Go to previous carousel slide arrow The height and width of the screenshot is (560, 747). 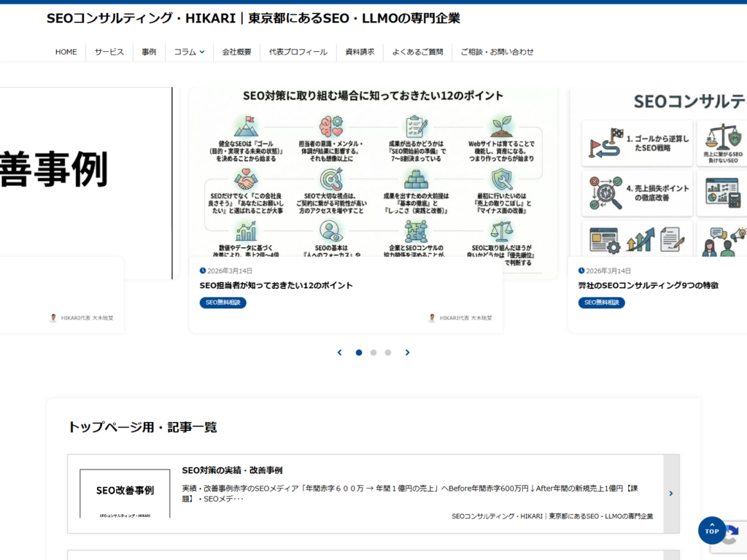(339, 353)
